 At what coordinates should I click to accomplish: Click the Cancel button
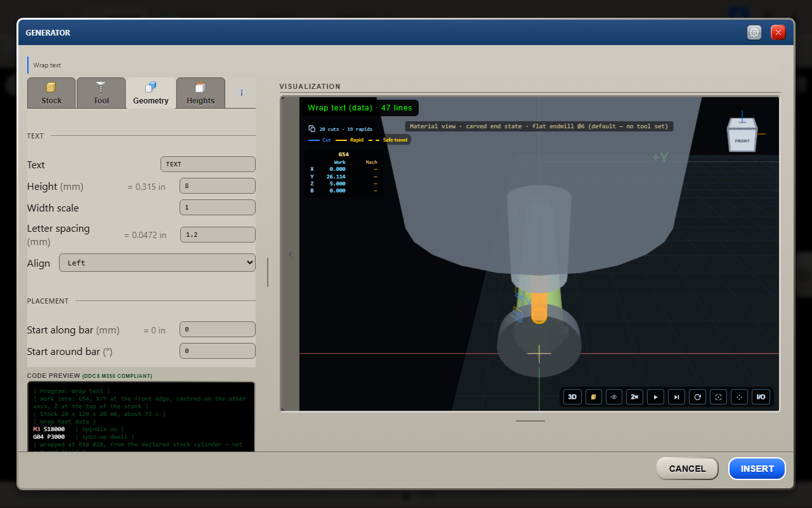pyautogui.click(x=687, y=469)
